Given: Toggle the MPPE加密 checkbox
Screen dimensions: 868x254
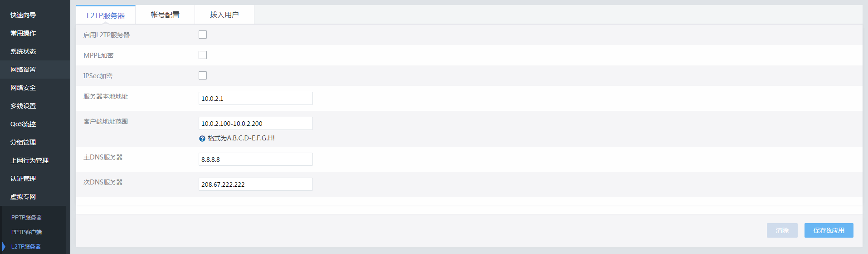Looking at the screenshot, I should (x=203, y=55).
